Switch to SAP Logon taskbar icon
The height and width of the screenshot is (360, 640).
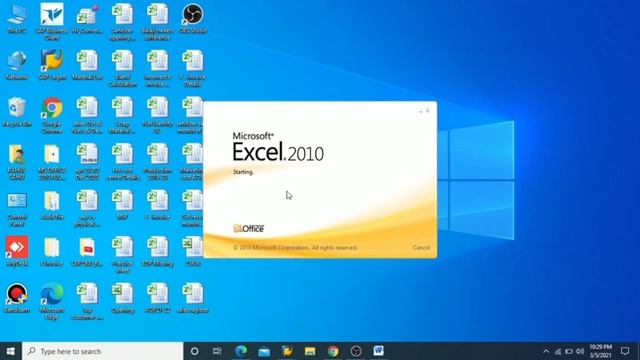pyautogui.click(x=287, y=351)
